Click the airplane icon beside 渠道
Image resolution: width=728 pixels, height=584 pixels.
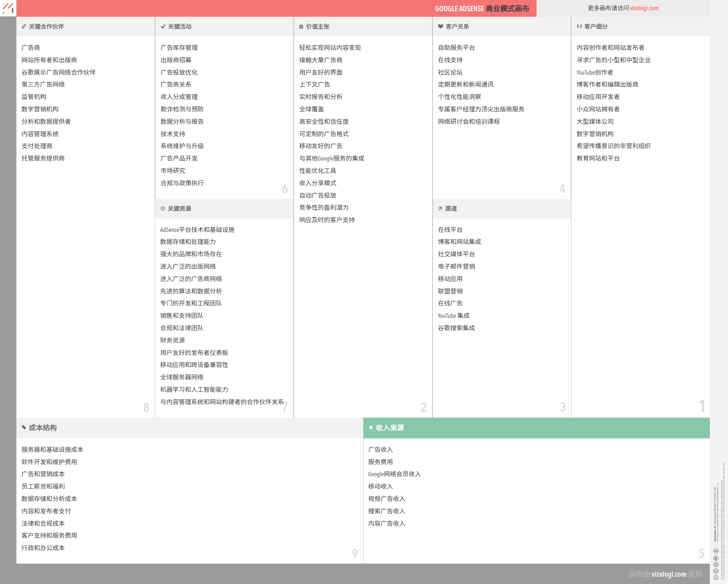click(440, 209)
